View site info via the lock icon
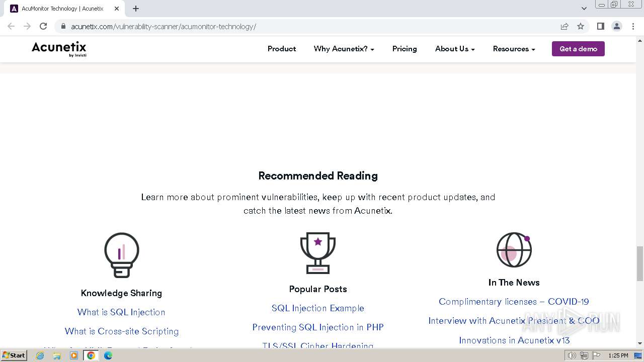Screen dimensions: 644x362 click(63, 26)
